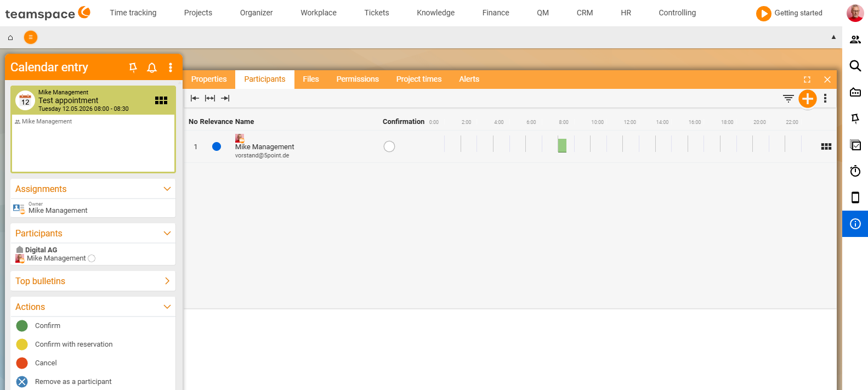Screen dimensions: 868x390
Task: Open search in right sidebar
Action: point(855,66)
